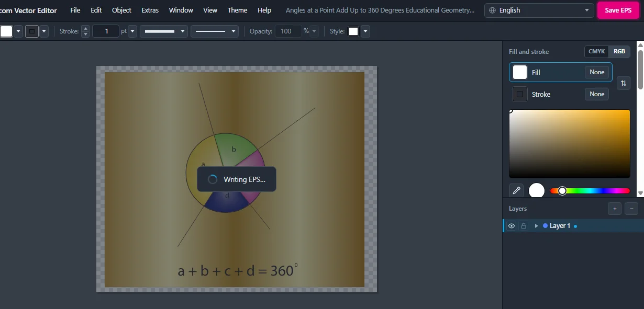
Task: Select the eyedropper tool
Action: [517, 191]
